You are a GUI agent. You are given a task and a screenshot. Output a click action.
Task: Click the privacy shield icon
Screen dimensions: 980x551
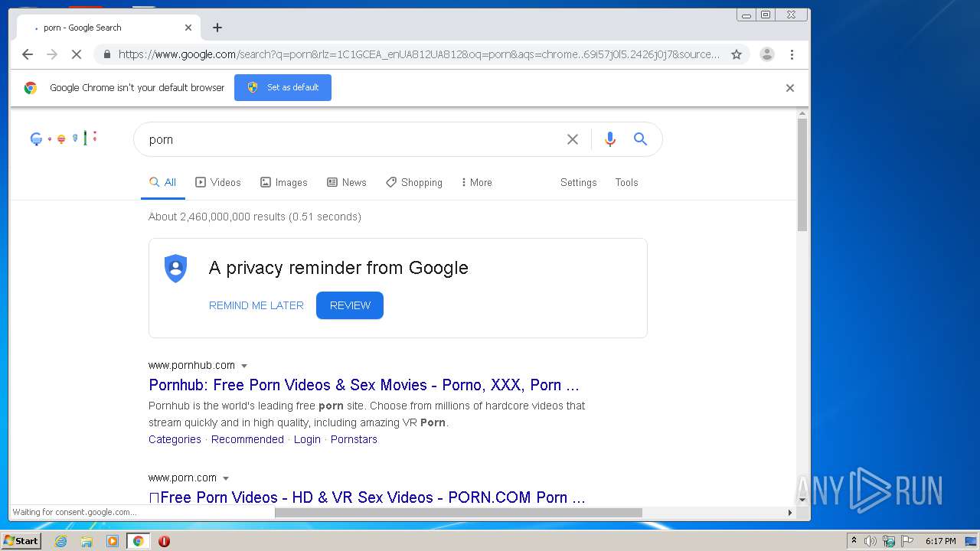point(176,269)
